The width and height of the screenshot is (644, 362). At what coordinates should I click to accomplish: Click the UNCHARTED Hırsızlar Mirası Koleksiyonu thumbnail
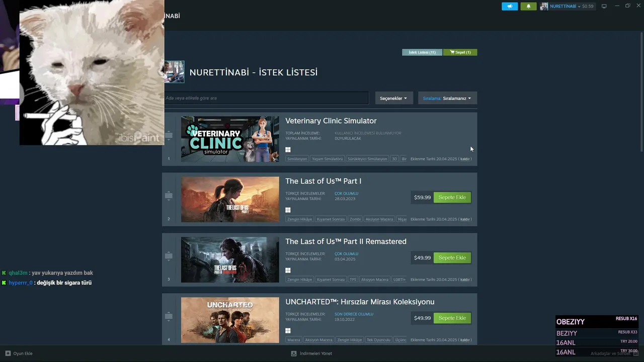click(x=230, y=320)
